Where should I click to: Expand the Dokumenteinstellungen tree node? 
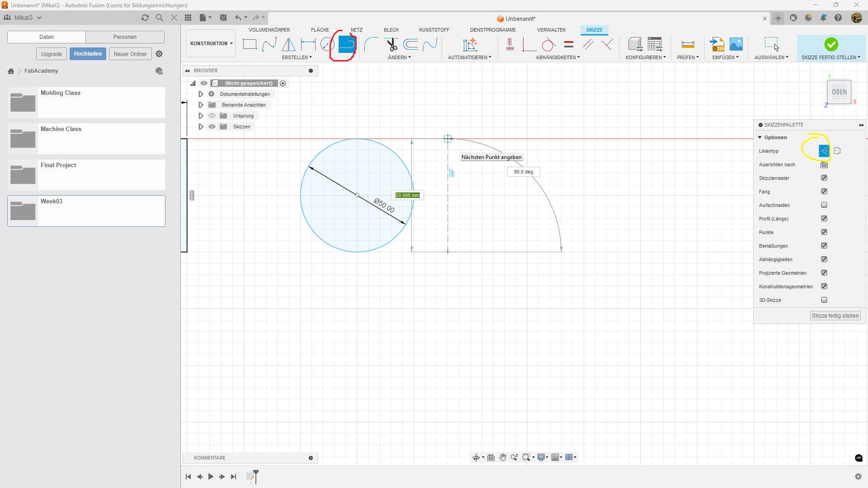click(201, 94)
